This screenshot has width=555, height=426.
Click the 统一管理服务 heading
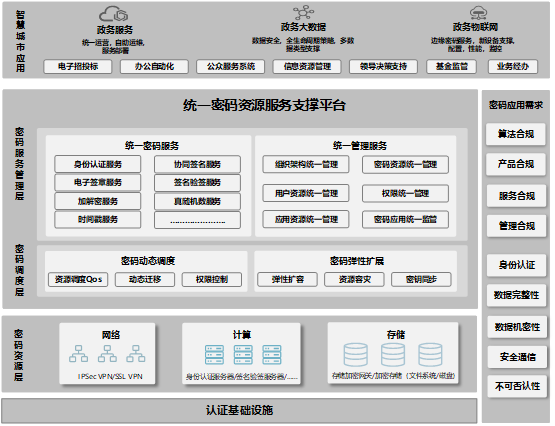[360, 146]
